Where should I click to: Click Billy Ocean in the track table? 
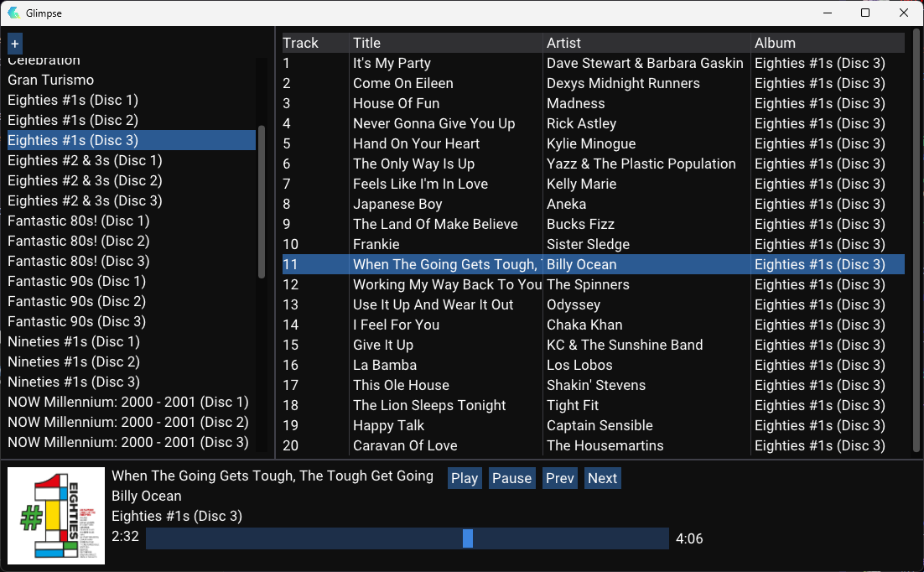[x=582, y=264]
